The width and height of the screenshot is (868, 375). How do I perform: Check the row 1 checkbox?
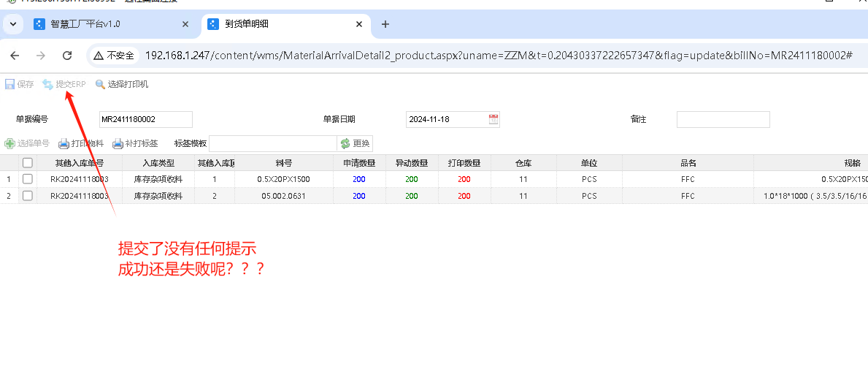pyautogui.click(x=28, y=178)
